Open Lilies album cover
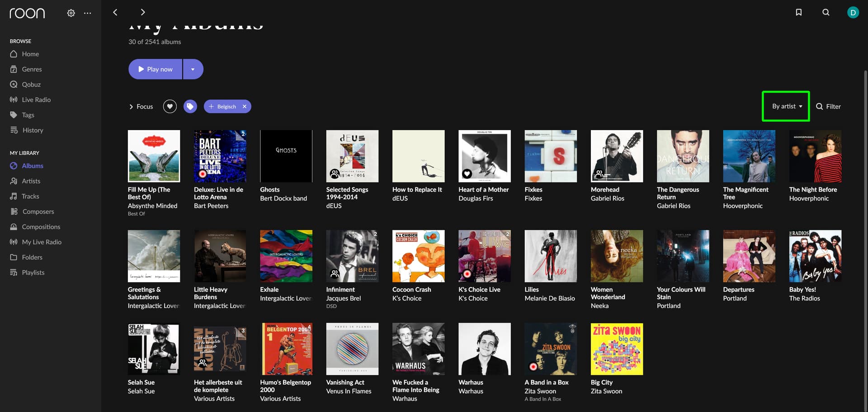The width and height of the screenshot is (868, 412). pyautogui.click(x=551, y=256)
